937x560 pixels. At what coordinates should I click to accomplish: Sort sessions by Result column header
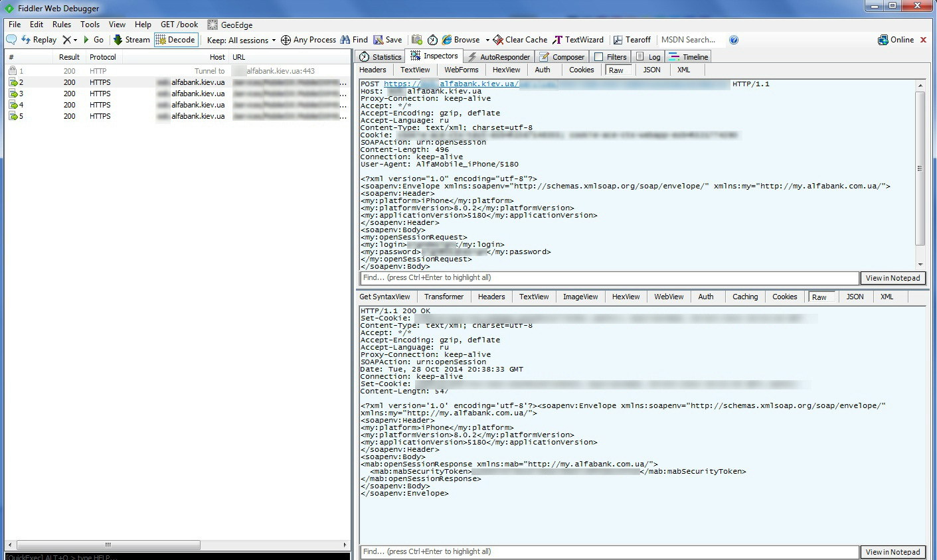pyautogui.click(x=68, y=57)
